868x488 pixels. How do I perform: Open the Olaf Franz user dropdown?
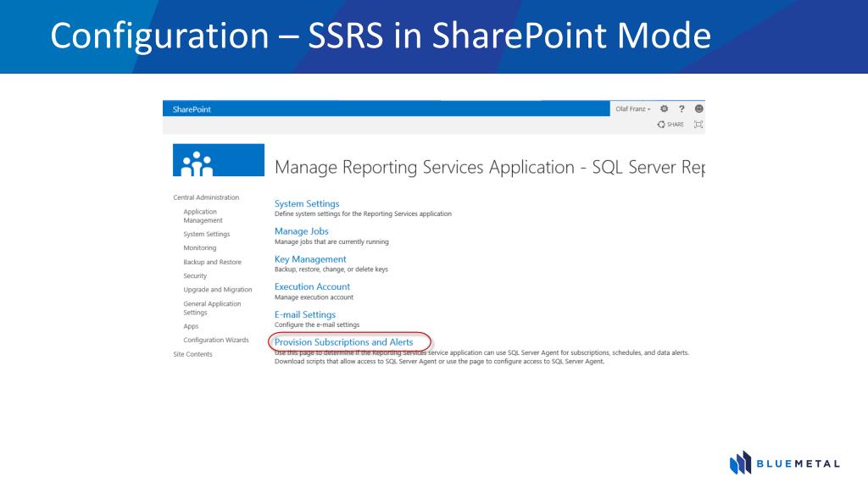632,109
